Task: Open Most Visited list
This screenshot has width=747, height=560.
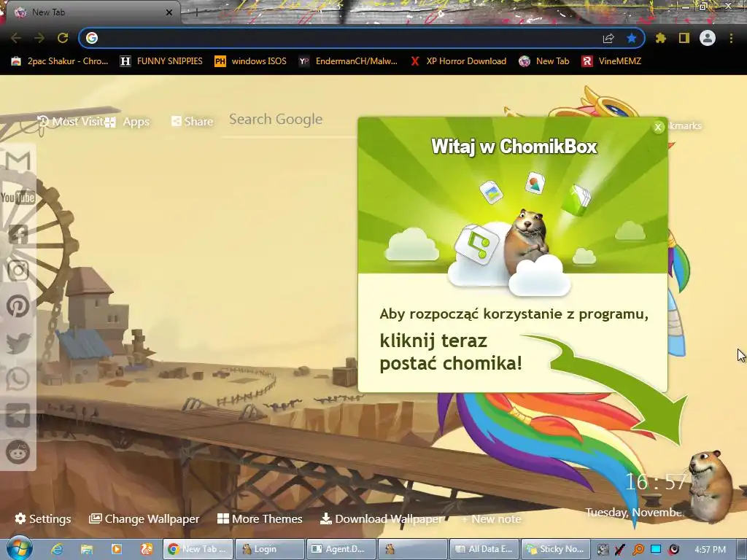Action: click(71, 122)
